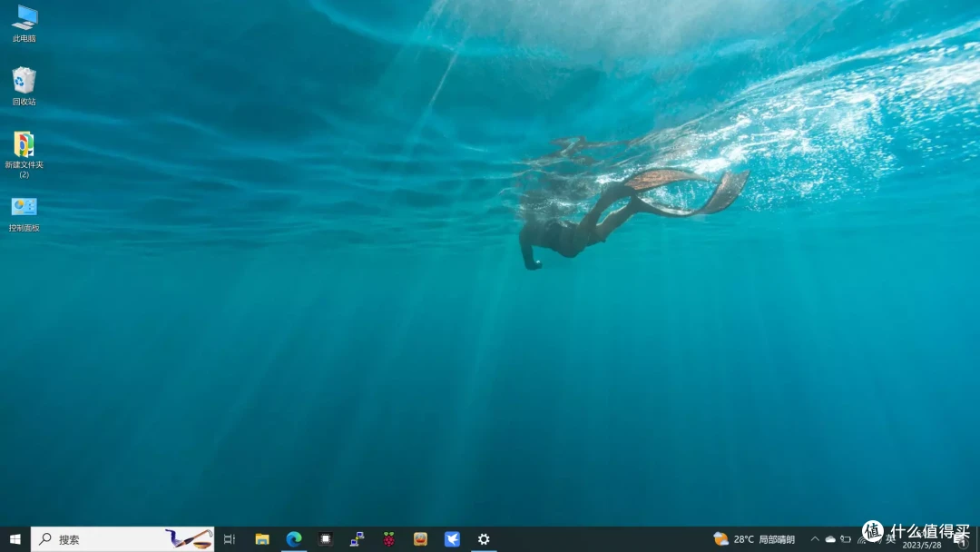Expand the hidden tray icons chevron
Viewport: 980px width, 552px height.
point(814,539)
